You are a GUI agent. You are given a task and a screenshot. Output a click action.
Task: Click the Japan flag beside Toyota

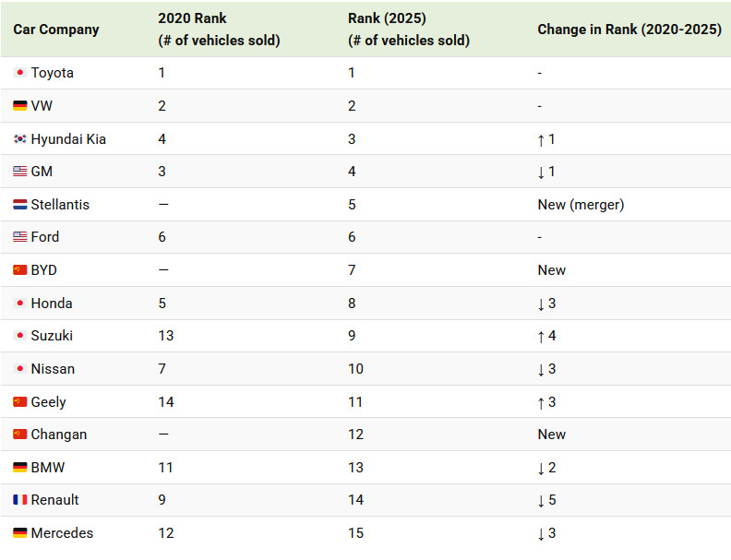click(x=20, y=73)
